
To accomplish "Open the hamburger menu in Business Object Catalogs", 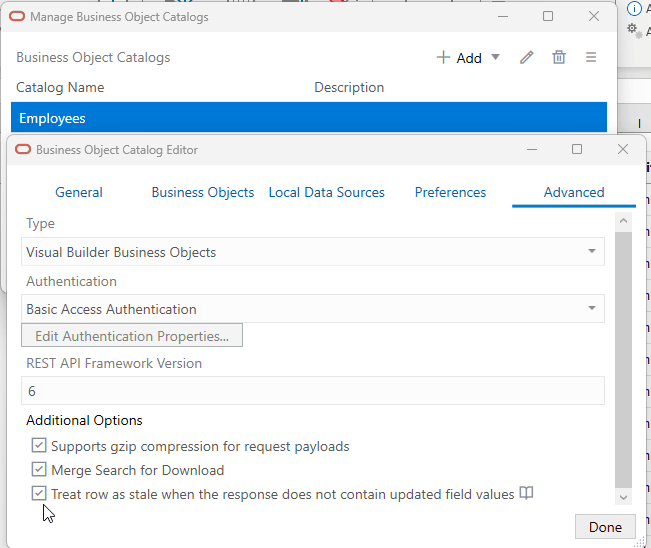I will tap(591, 57).
